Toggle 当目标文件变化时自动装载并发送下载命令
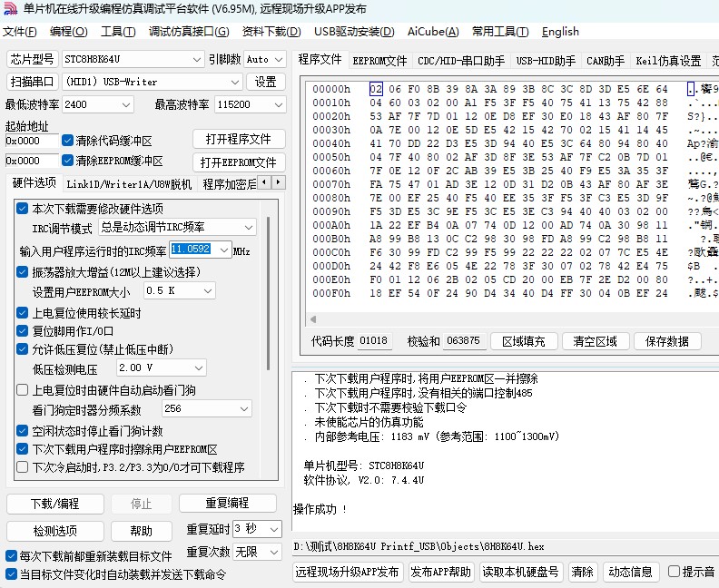This screenshot has width=719, height=588. coord(11,574)
